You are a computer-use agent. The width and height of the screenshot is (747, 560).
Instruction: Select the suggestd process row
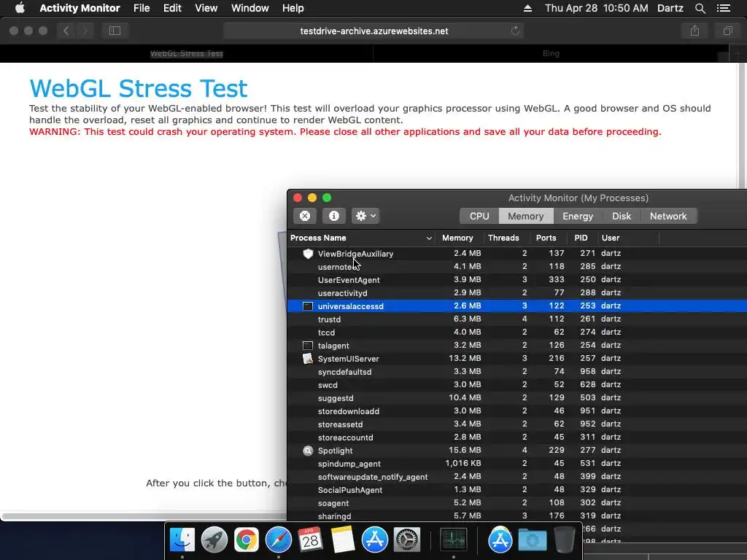[517, 397]
